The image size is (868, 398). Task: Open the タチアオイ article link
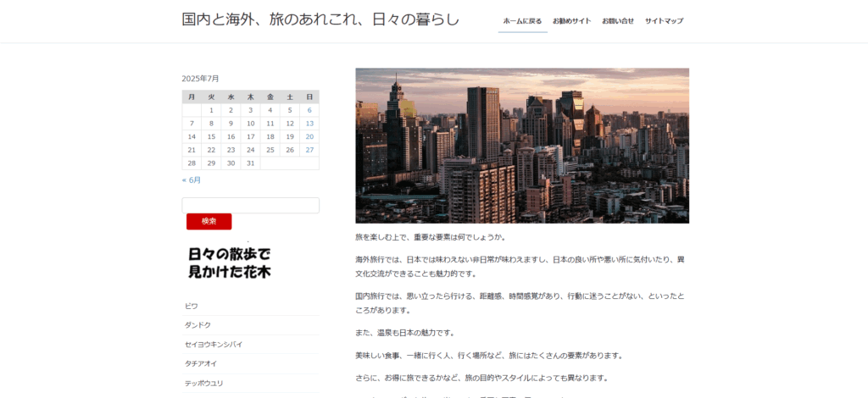(x=201, y=364)
